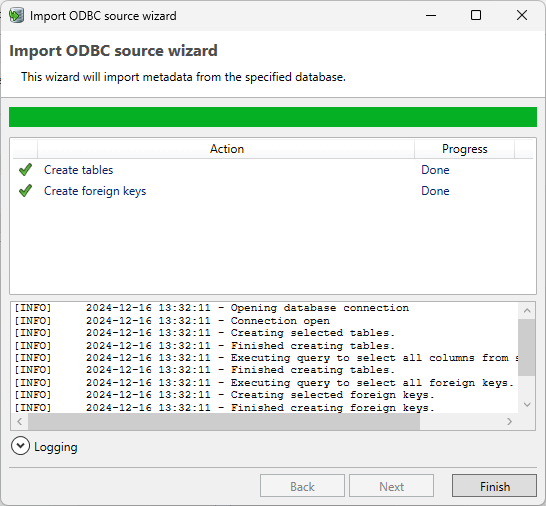The height and width of the screenshot is (506, 546).
Task: Click Done status for Create foreign keys
Action: tap(435, 190)
